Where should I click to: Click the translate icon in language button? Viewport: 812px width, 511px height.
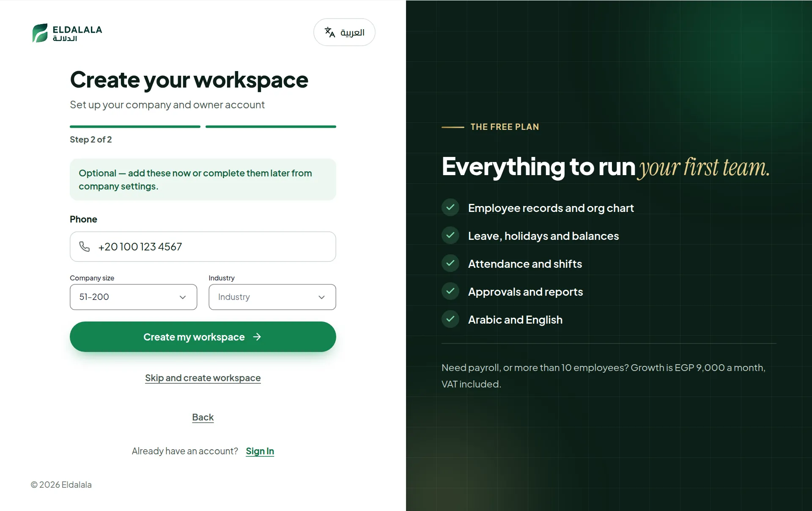(330, 32)
